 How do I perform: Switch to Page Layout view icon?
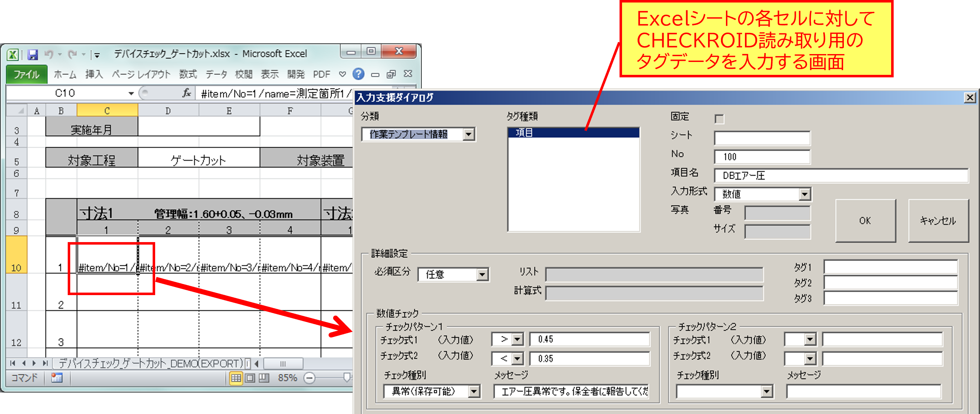click(250, 378)
